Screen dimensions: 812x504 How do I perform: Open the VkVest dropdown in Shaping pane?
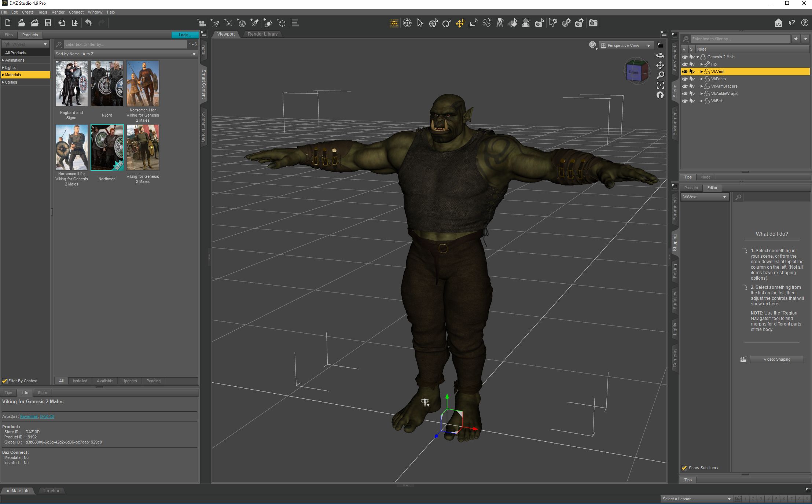[705, 197]
